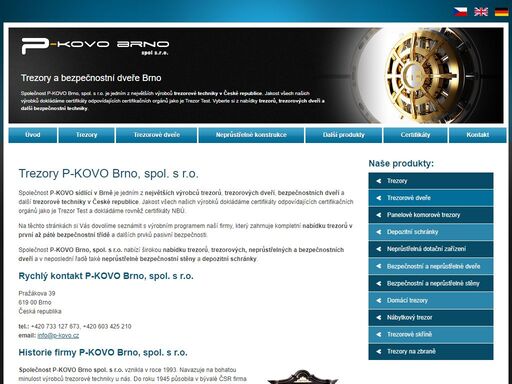
Task: Open the Kontakt menu item
Action: (x=478, y=135)
